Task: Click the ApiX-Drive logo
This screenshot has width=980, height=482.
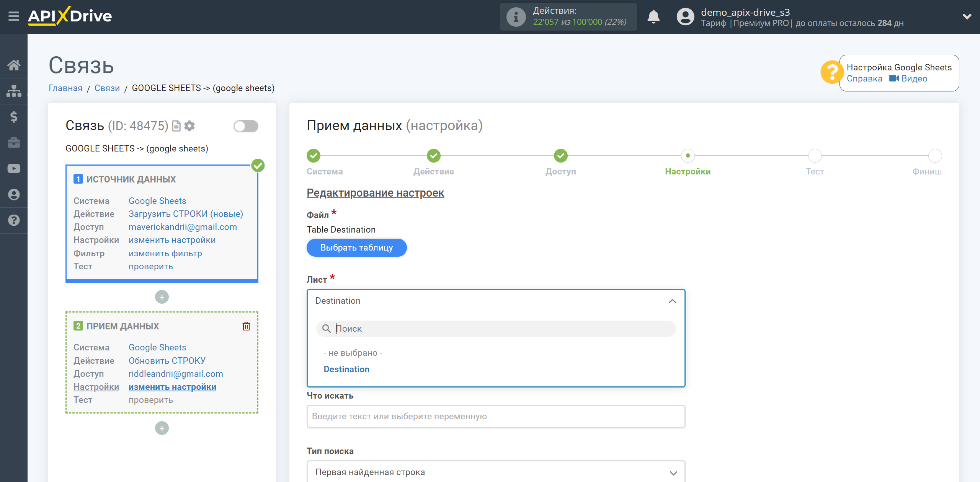Action: point(70,16)
